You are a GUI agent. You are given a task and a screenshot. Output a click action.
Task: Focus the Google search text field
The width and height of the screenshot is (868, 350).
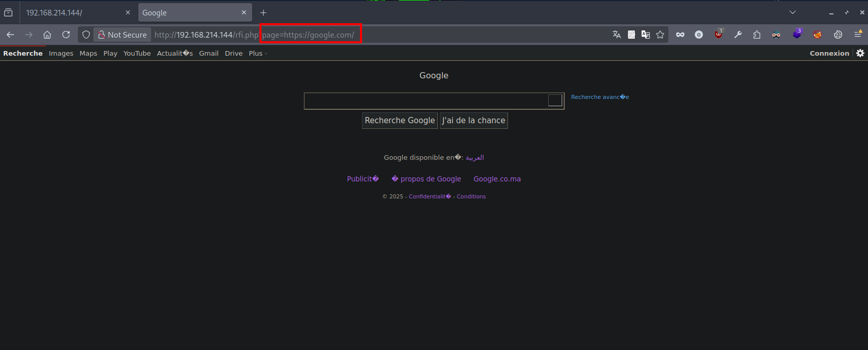click(425, 101)
